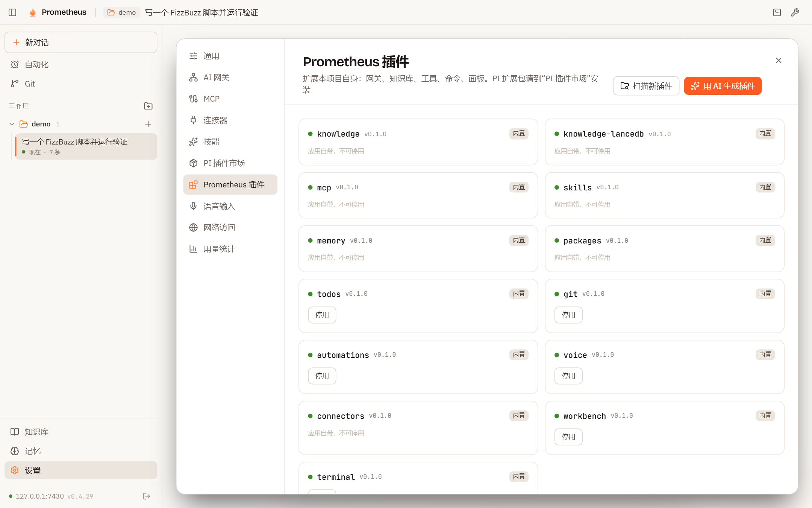The width and height of the screenshot is (812, 508).
Task: Open 自动化 in the sidebar
Action: 81,64
